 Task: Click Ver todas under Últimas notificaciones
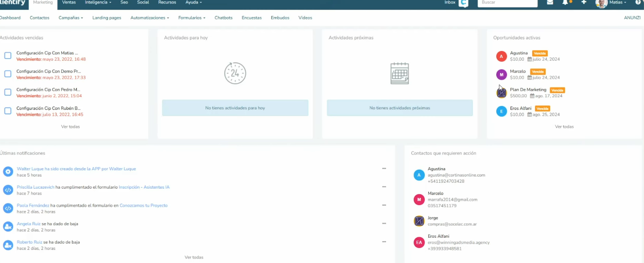pos(194,257)
